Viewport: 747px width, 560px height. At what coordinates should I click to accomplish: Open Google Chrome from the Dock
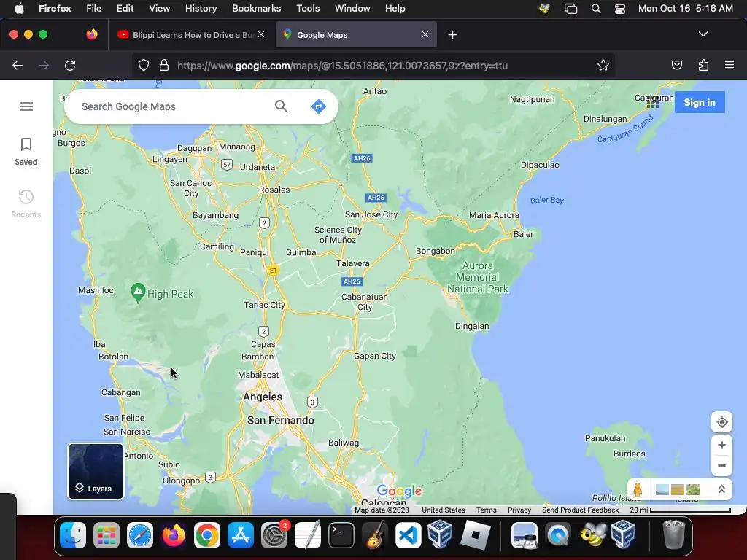(206, 535)
